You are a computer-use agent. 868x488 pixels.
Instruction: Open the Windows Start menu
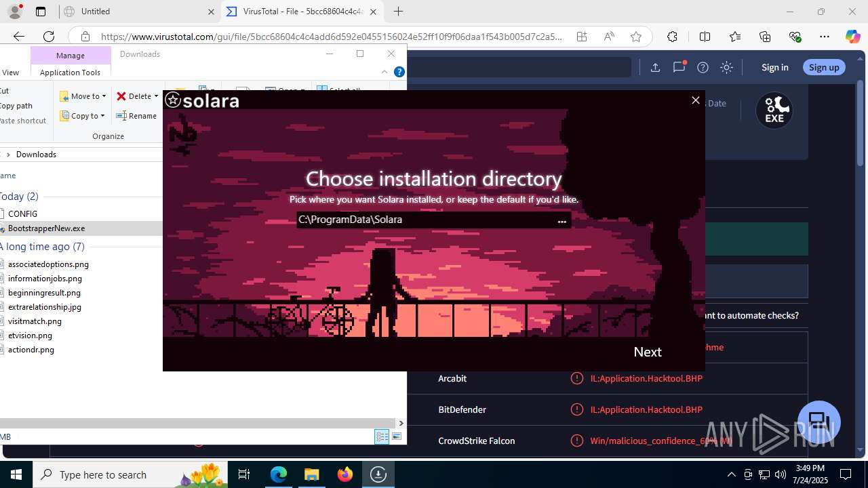[16, 474]
